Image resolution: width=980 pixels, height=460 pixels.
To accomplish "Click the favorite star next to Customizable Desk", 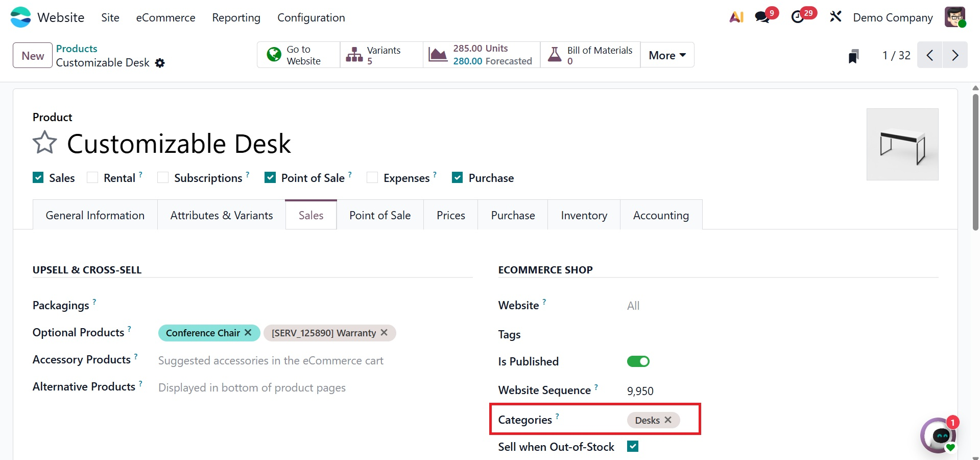I will tap(45, 143).
